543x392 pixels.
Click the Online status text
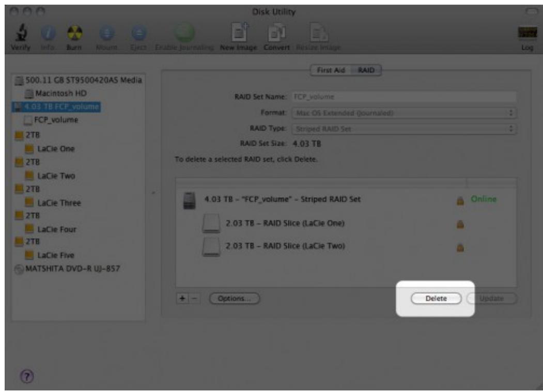[484, 199]
